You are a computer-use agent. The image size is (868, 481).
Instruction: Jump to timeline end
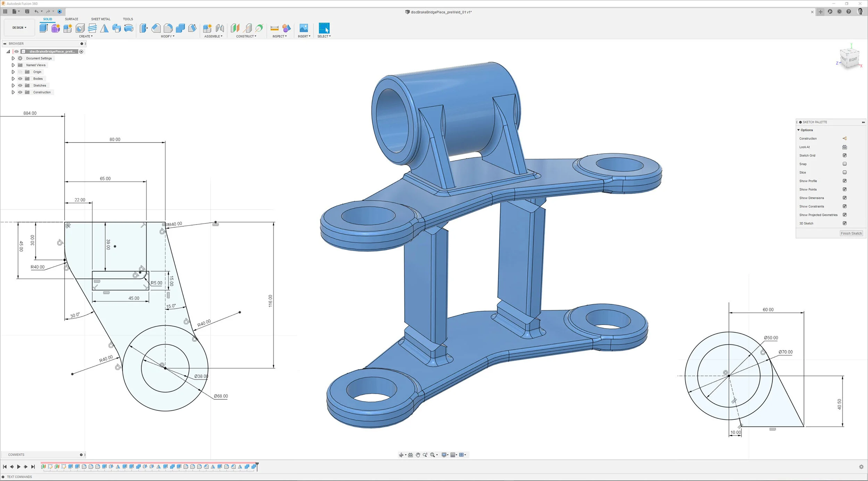(33, 467)
